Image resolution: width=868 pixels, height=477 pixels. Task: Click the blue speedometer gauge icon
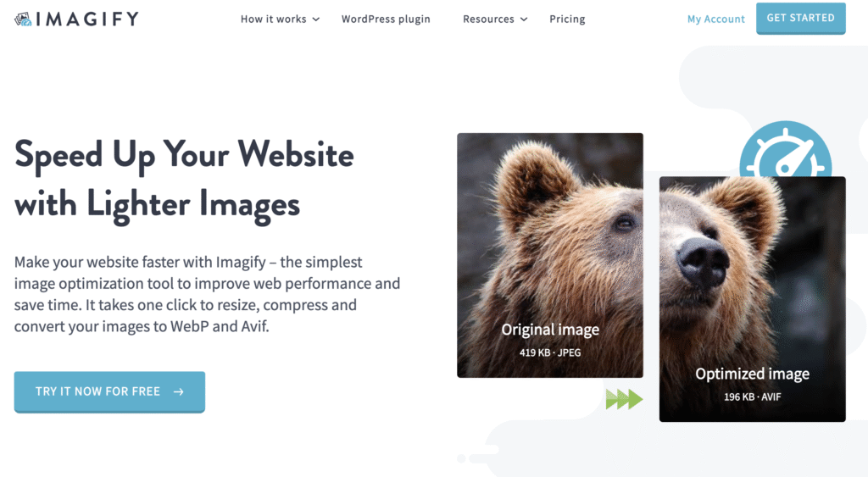tap(785, 149)
